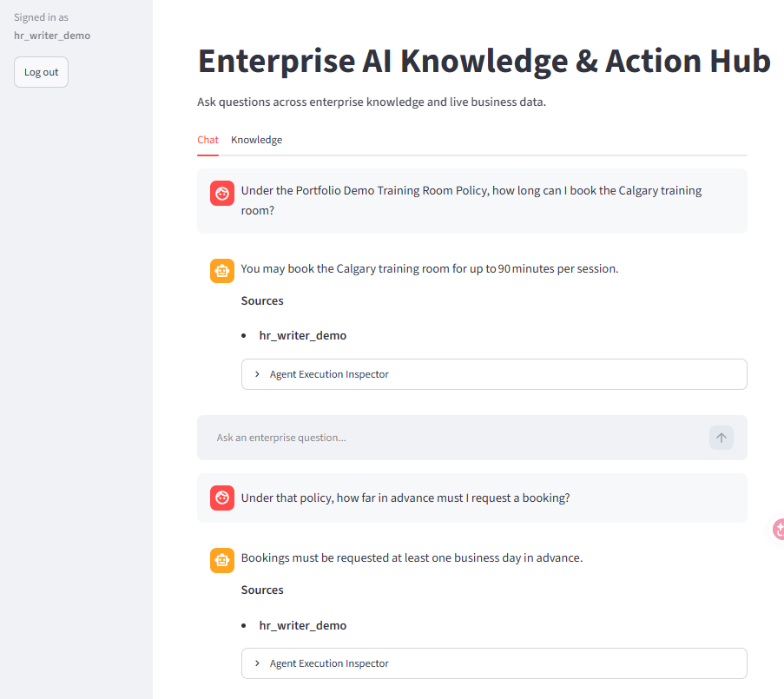Click the send arrow in the question box

coord(721,438)
